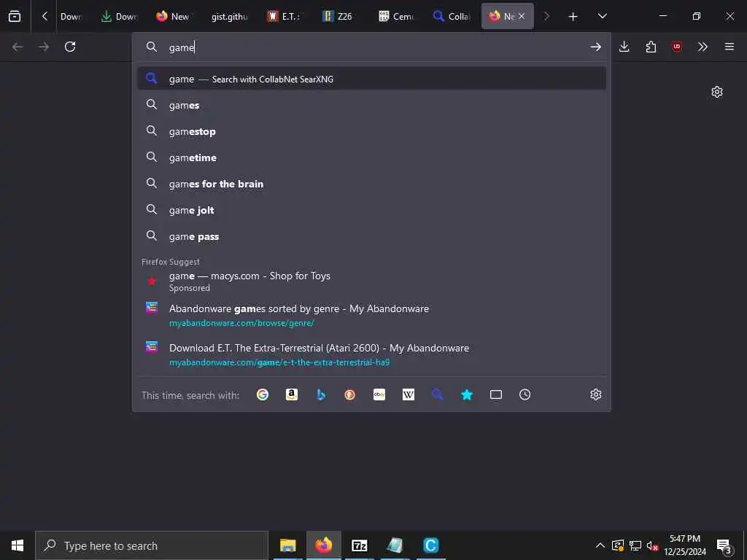Switch to the green-arrow Down tab

[x=119, y=16]
